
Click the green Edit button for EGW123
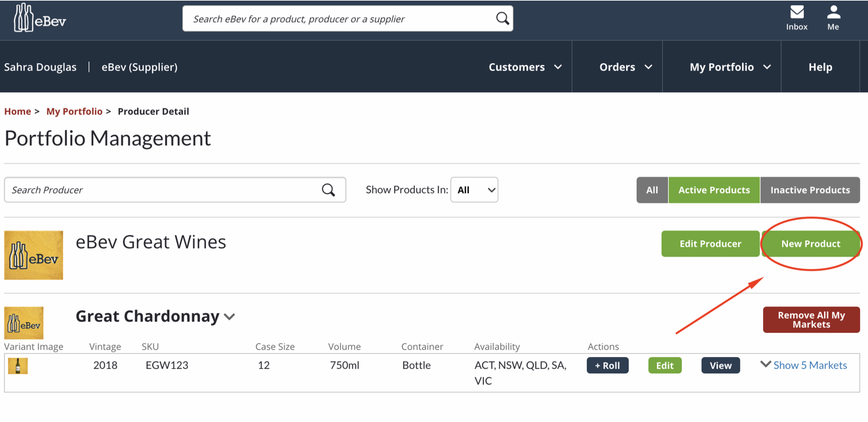pyautogui.click(x=665, y=366)
